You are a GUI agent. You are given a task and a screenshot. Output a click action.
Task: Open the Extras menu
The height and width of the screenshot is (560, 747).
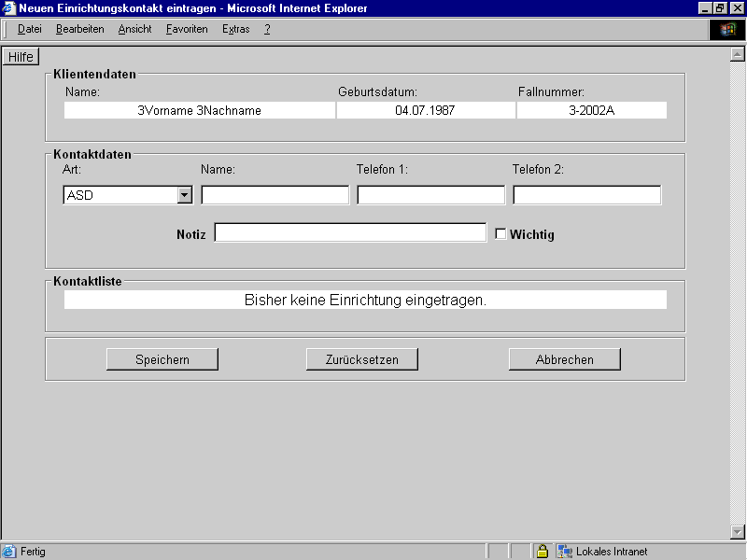click(236, 29)
